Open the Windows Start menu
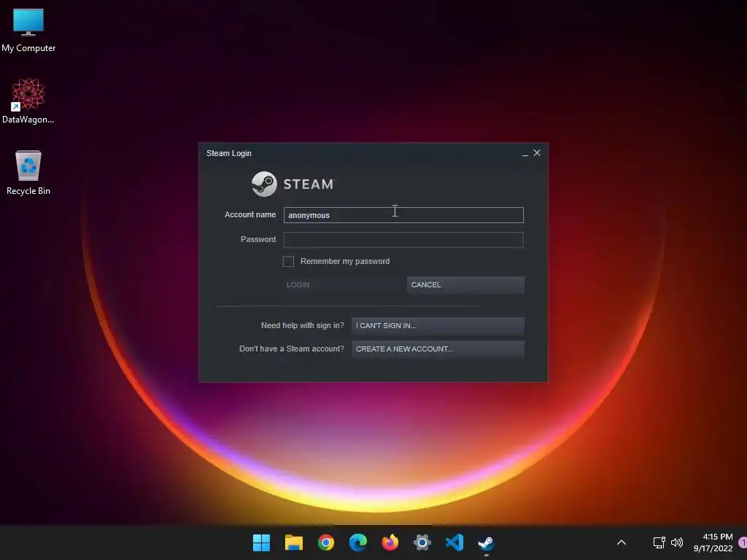Screen dimensions: 747x560 coord(262,542)
